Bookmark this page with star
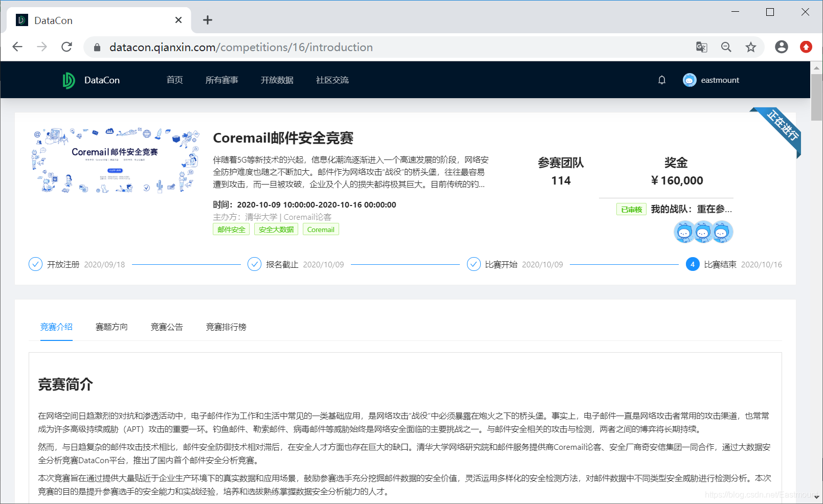 pos(751,47)
